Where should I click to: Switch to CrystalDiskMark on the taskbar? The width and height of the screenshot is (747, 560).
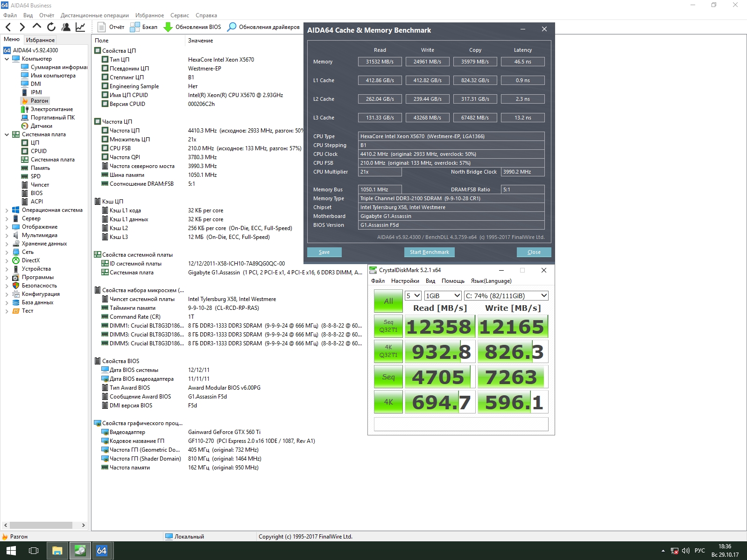click(80, 551)
